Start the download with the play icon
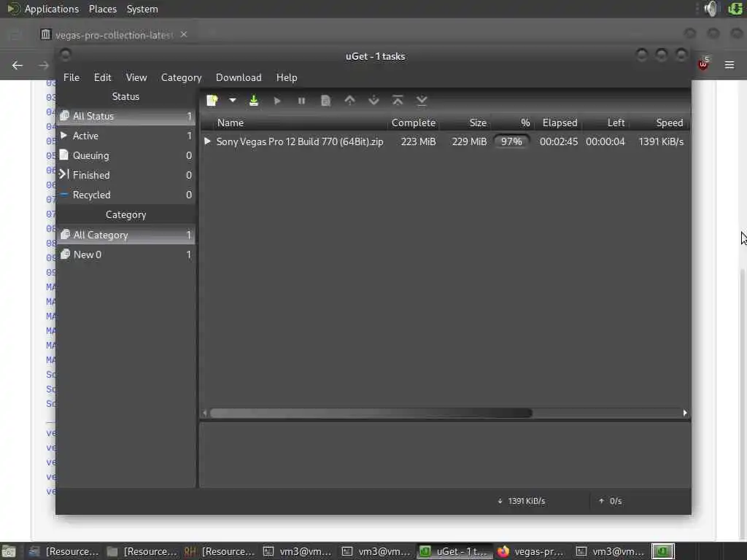The height and width of the screenshot is (560, 747). click(x=277, y=101)
